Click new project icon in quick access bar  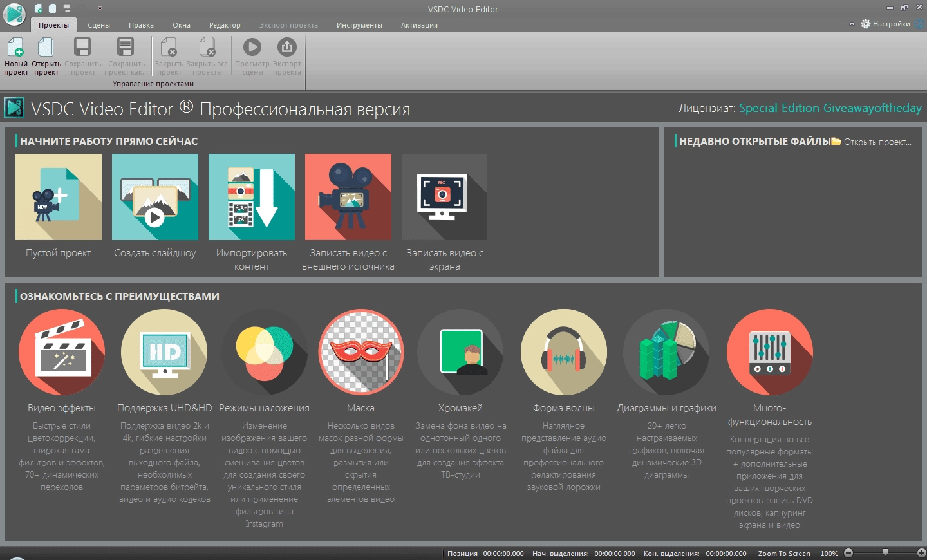tap(38, 8)
